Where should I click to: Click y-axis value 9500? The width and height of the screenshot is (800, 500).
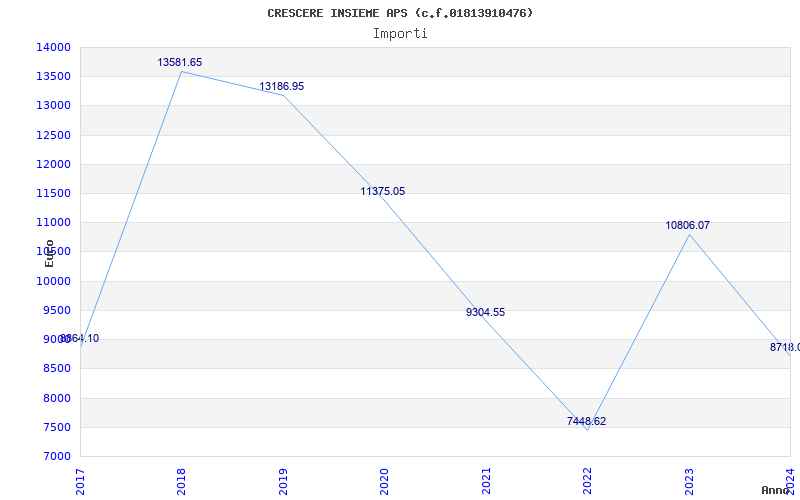56,310
